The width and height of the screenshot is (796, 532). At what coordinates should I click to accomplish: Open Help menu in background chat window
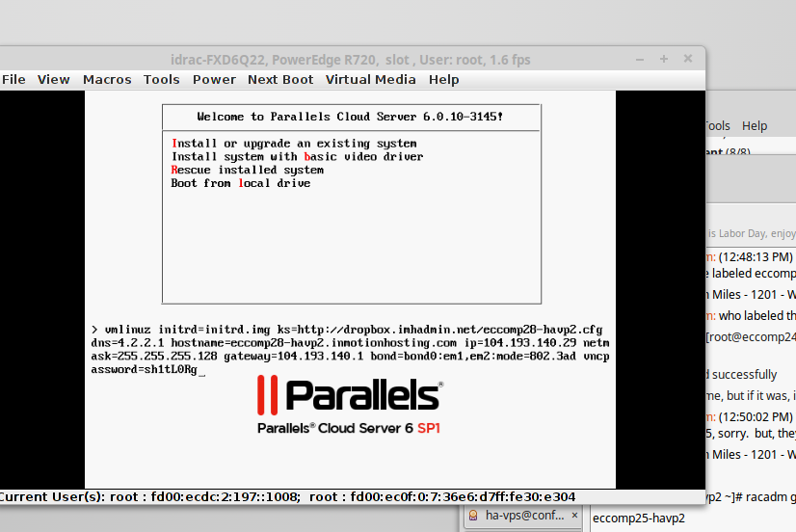coord(755,125)
